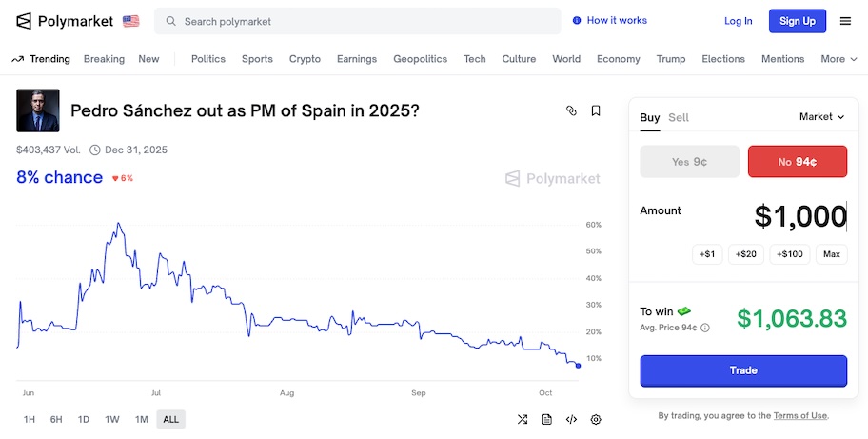Click the Polymarket logo in header
This screenshot has width=868, height=439.
click(x=64, y=21)
